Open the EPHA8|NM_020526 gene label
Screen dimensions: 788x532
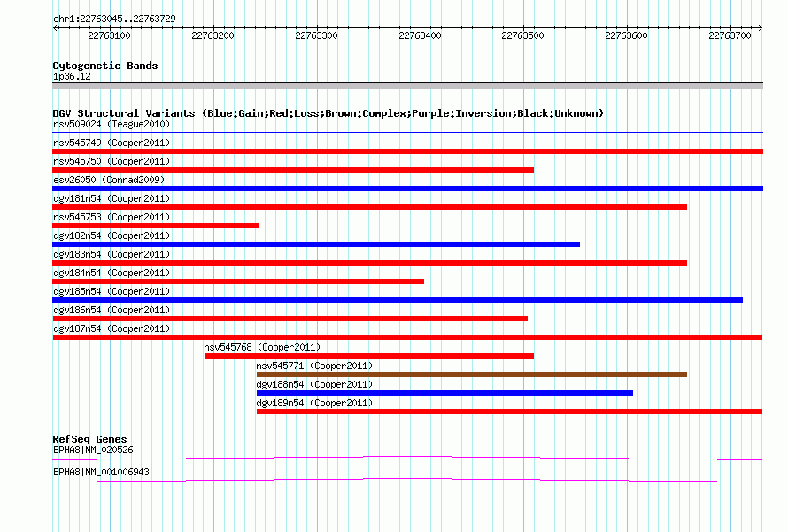point(93,450)
